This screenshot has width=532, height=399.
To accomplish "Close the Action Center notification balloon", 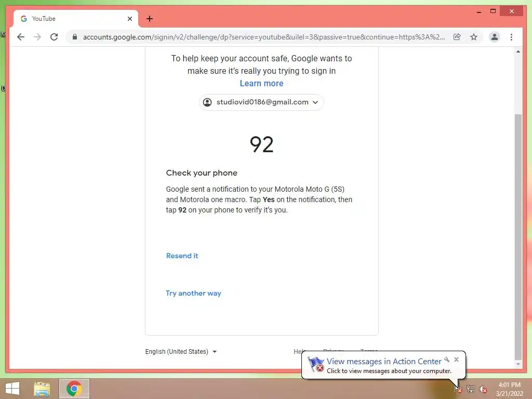I will (456, 360).
